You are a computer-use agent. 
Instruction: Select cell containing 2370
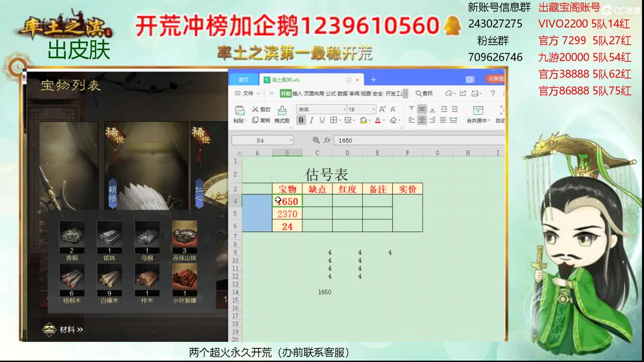pos(287,214)
